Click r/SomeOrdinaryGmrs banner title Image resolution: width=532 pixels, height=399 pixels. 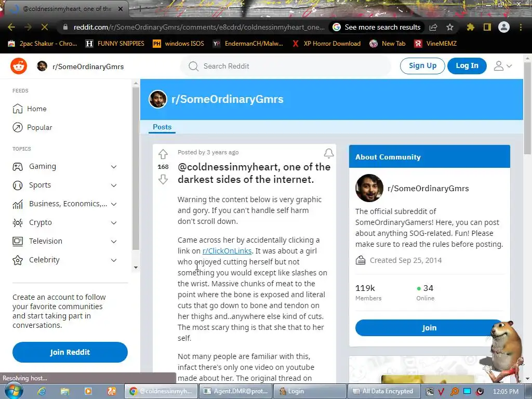[x=228, y=99]
